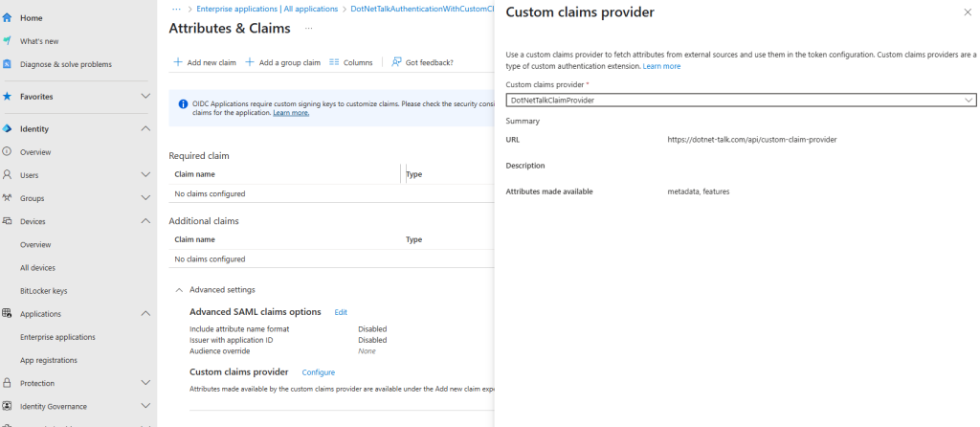Click the Got feedback person icon

click(396, 62)
